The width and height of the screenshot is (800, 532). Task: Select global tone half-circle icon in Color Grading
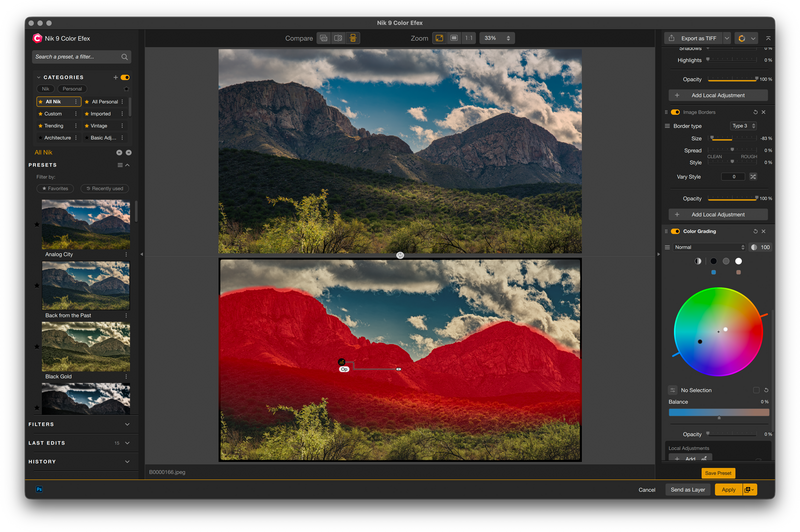pos(698,261)
